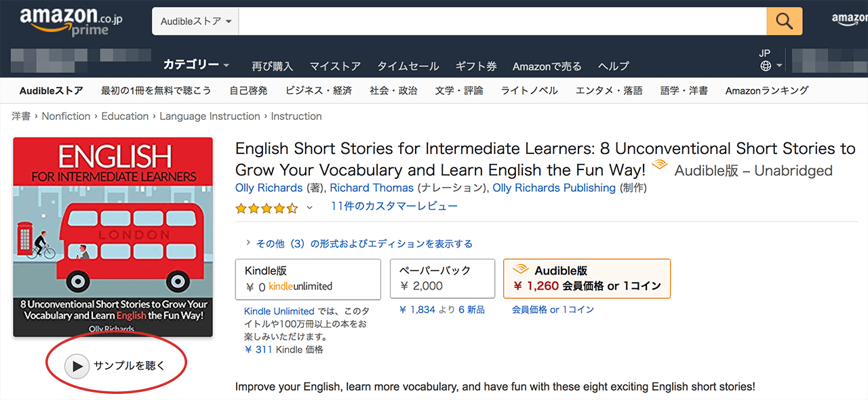Open the Audibleストア search category dropdown
The height and width of the screenshot is (400, 868).
[196, 22]
